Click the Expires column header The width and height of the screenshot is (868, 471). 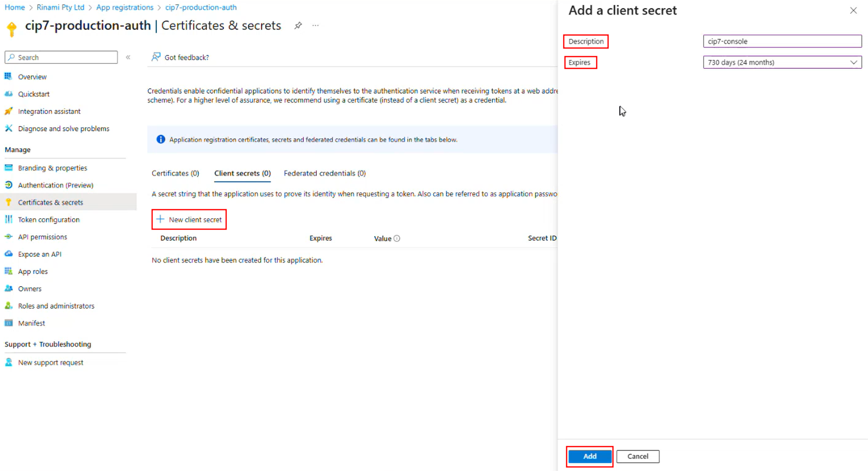pyautogui.click(x=321, y=238)
